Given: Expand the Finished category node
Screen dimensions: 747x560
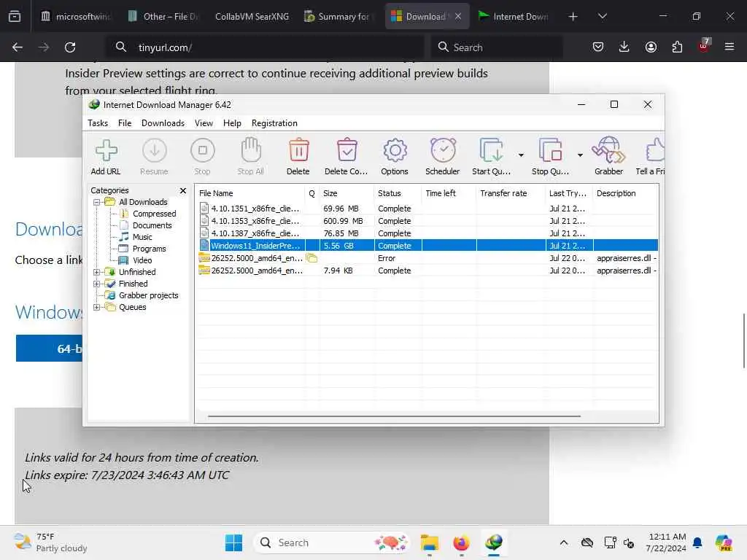Looking at the screenshot, I should [x=97, y=284].
